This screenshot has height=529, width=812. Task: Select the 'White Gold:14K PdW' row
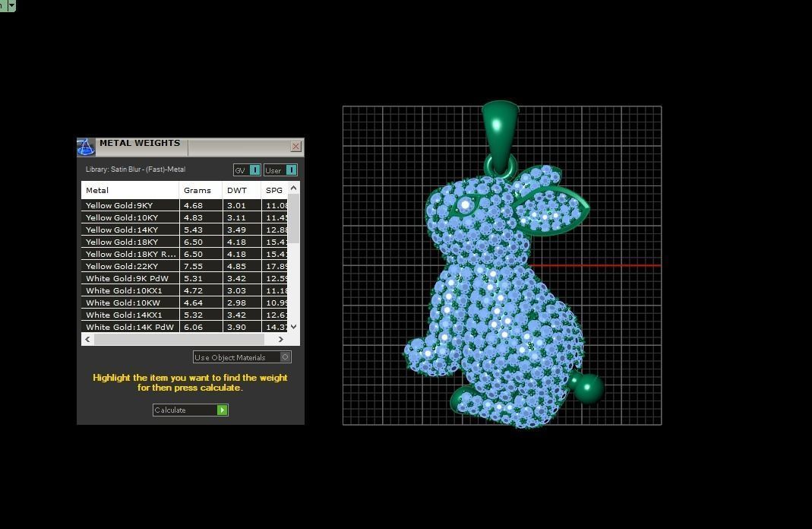pyautogui.click(x=184, y=327)
